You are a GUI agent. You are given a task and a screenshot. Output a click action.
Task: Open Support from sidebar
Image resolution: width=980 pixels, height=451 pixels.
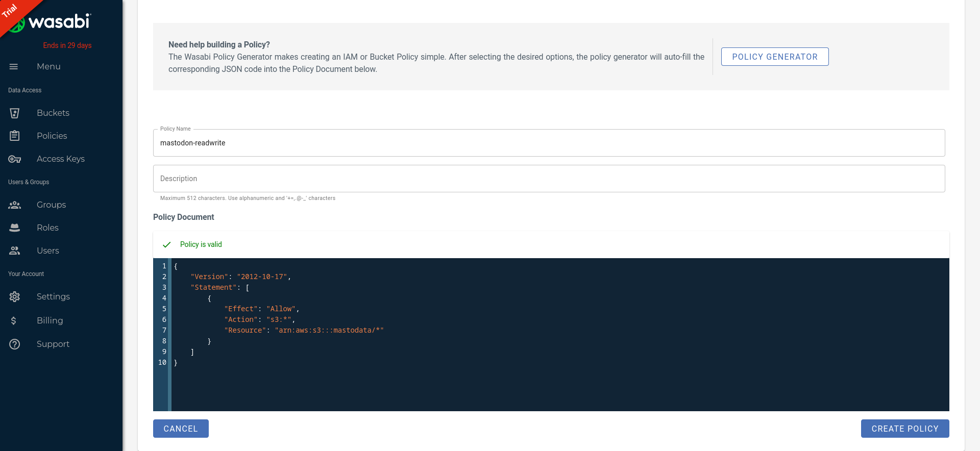[53, 344]
